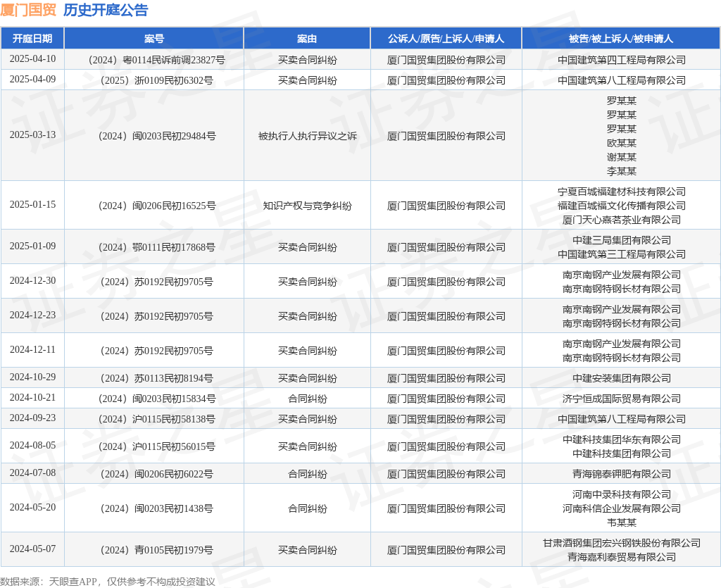
Task: Click the date 2025-01-15
Action: pyautogui.click(x=32, y=205)
